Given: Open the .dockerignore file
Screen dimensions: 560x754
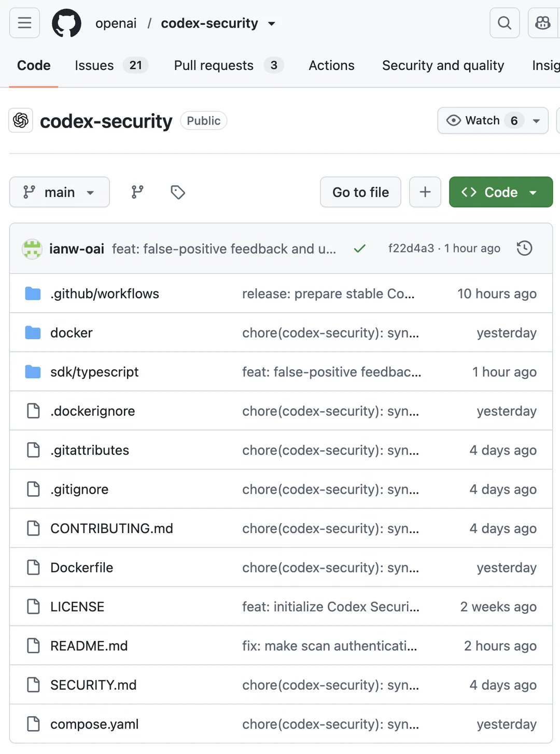Looking at the screenshot, I should [x=93, y=411].
